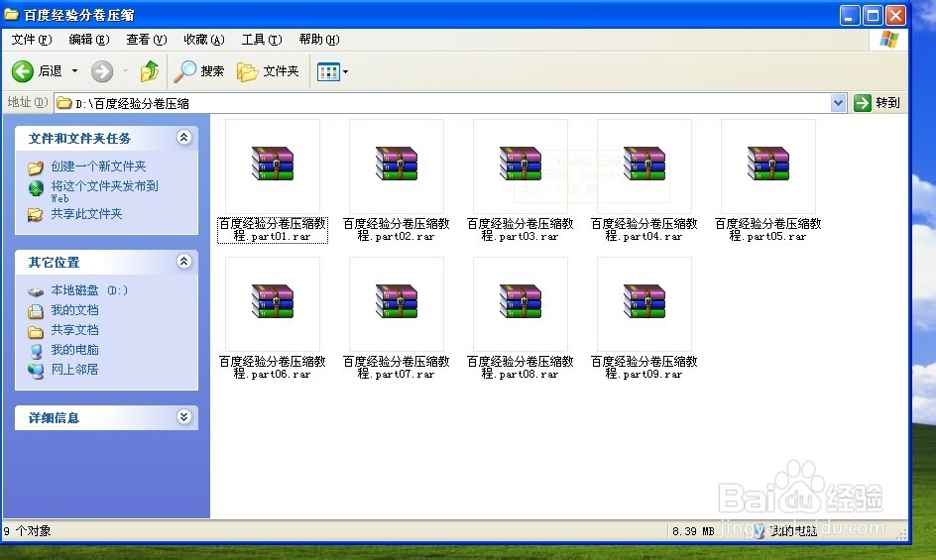Viewport: 936px width, 560px height.
Task: Click file name 百度经验分卷压缩教程.part08.rar
Action: point(521,368)
